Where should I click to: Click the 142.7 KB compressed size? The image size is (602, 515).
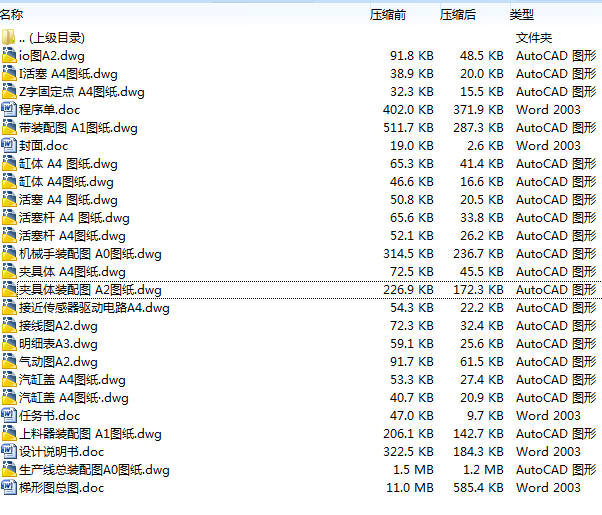[478, 434]
